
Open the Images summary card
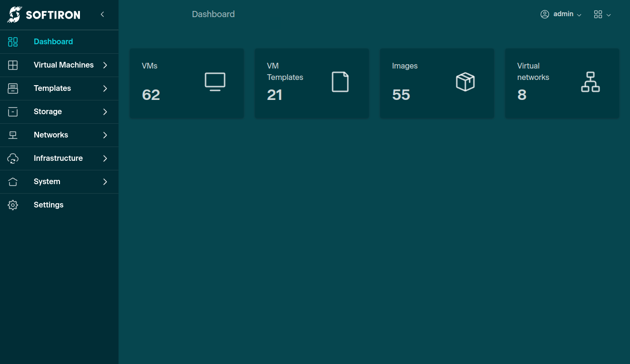[436, 83]
